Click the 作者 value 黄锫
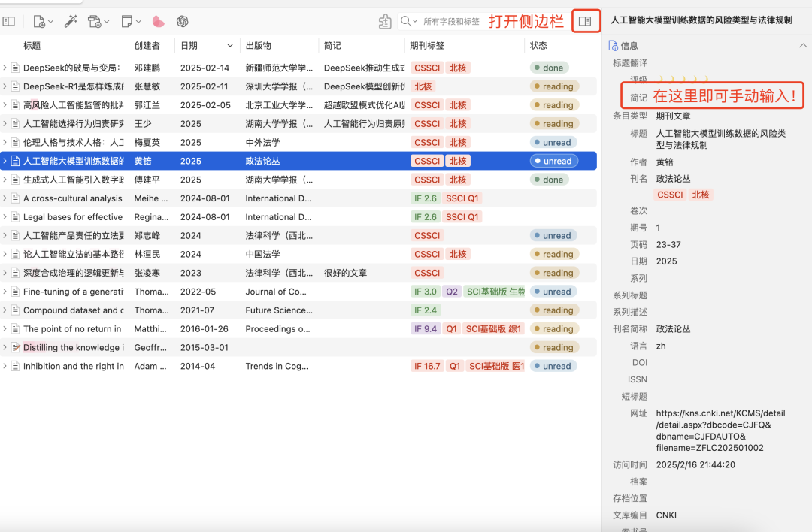 (665, 162)
